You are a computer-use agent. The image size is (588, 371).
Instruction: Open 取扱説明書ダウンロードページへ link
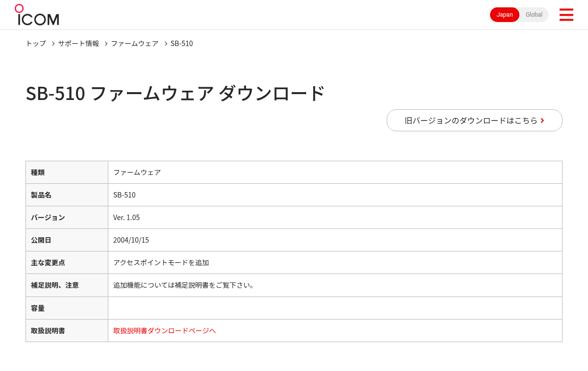pos(165,331)
